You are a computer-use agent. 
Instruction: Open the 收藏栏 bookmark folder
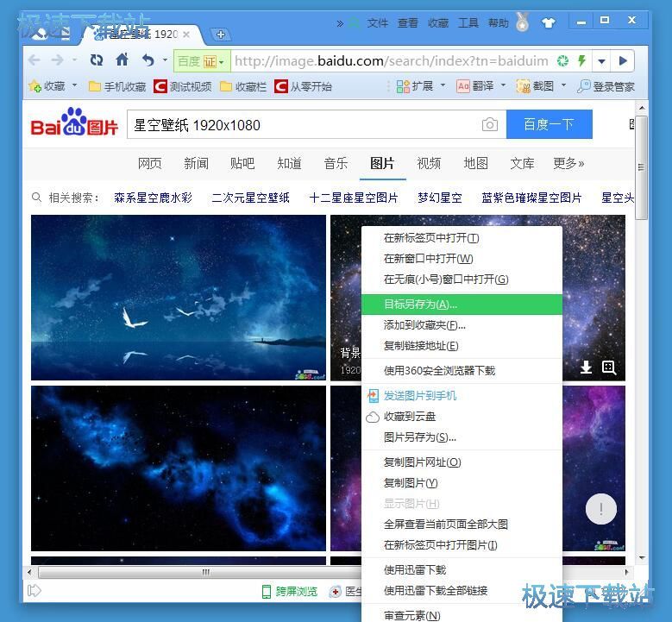point(243,86)
